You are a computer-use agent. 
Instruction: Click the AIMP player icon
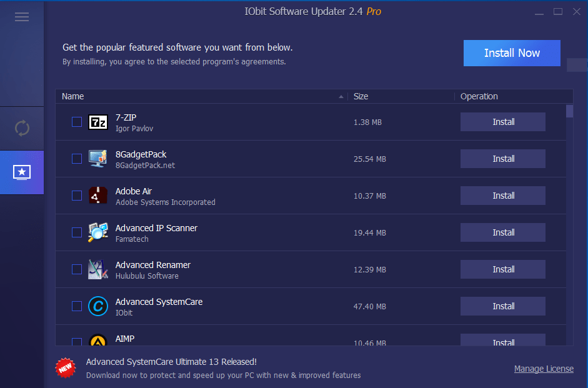click(98, 341)
